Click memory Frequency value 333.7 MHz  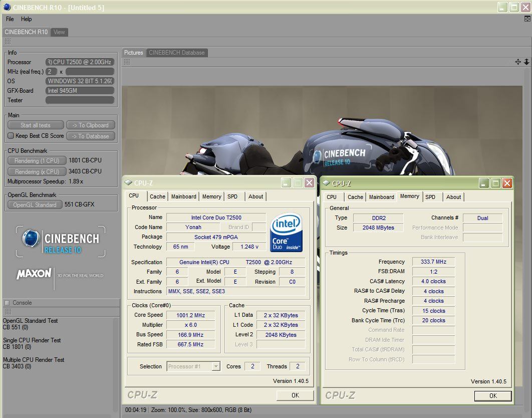pyautogui.click(x=433, y=262)
